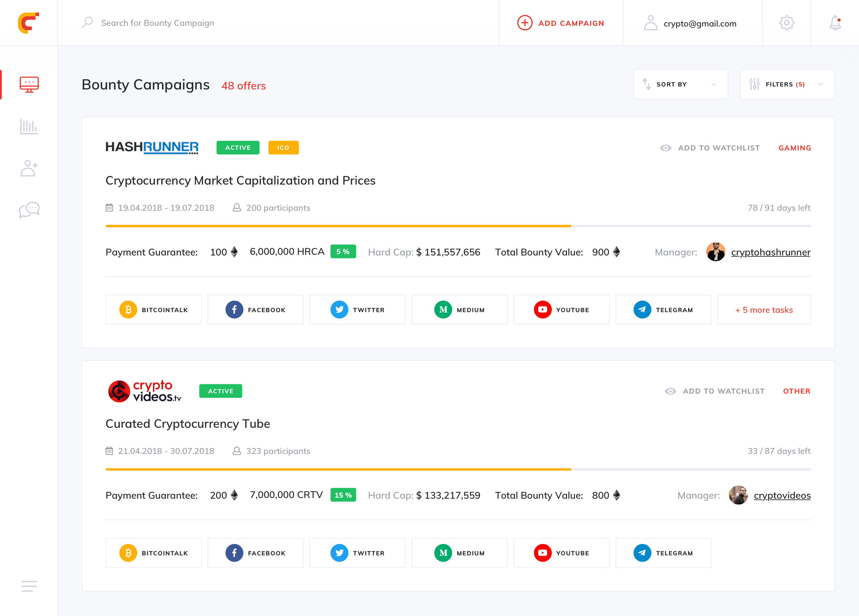Expand the +5 more tasks item
The height and width of the screenshot is (616, 859).
click(x=764, y=310)
